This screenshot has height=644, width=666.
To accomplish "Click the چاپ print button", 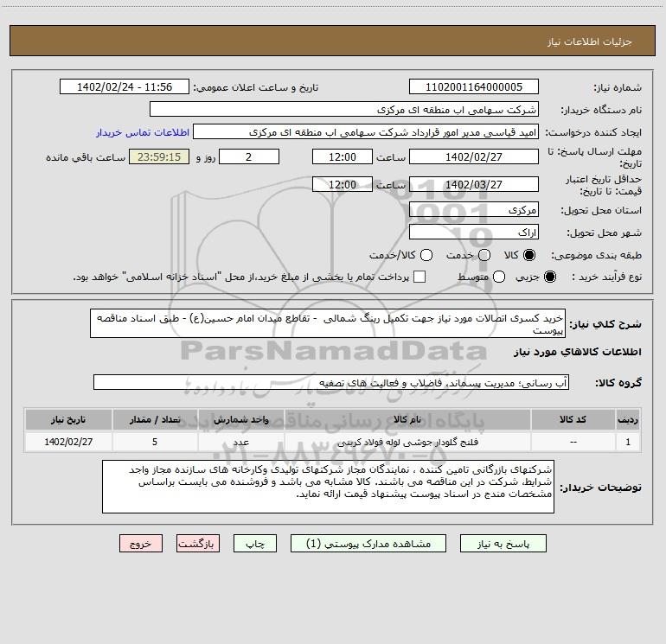I will pos(255,544).
